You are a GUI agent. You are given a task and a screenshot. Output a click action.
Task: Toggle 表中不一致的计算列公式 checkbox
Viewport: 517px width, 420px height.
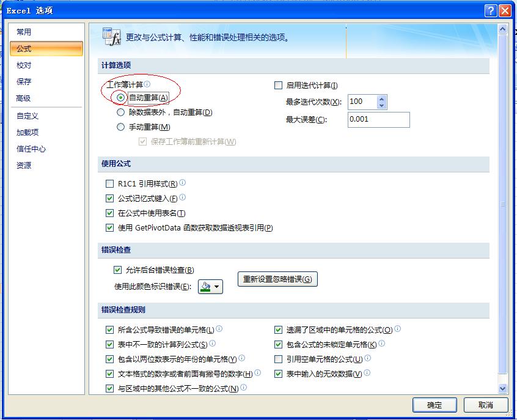109,344
